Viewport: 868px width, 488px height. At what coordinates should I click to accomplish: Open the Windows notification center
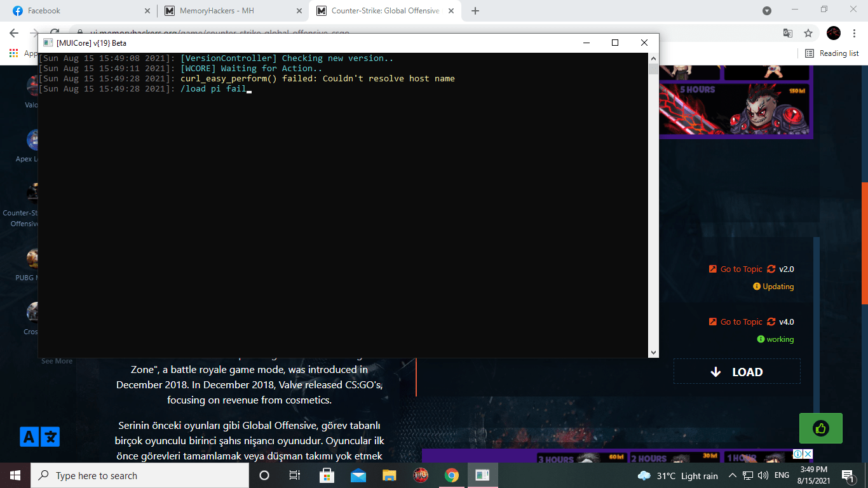(x=848, y=475)
